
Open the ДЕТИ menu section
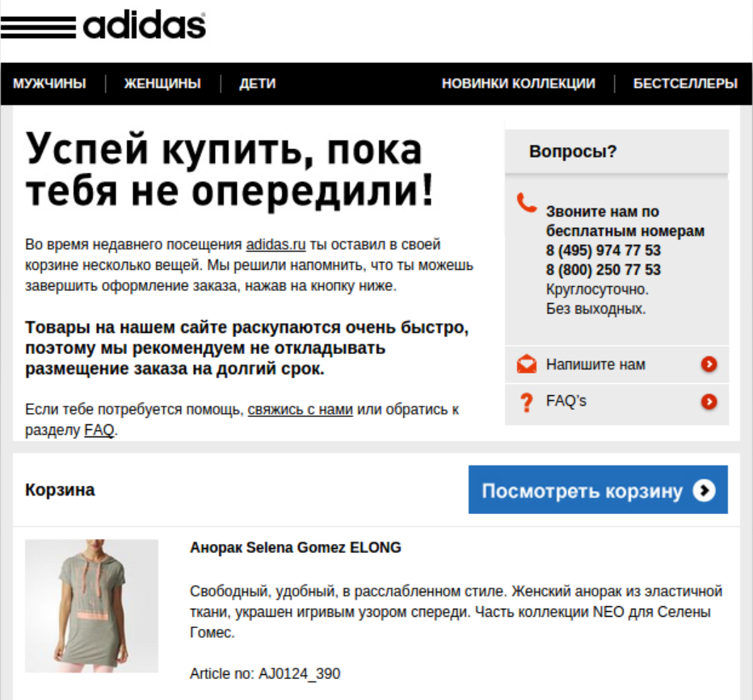tap(258, 83)
